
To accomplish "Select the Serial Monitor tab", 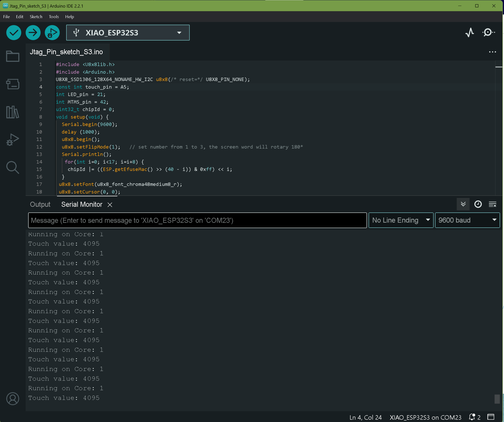I will click(82, 204).
